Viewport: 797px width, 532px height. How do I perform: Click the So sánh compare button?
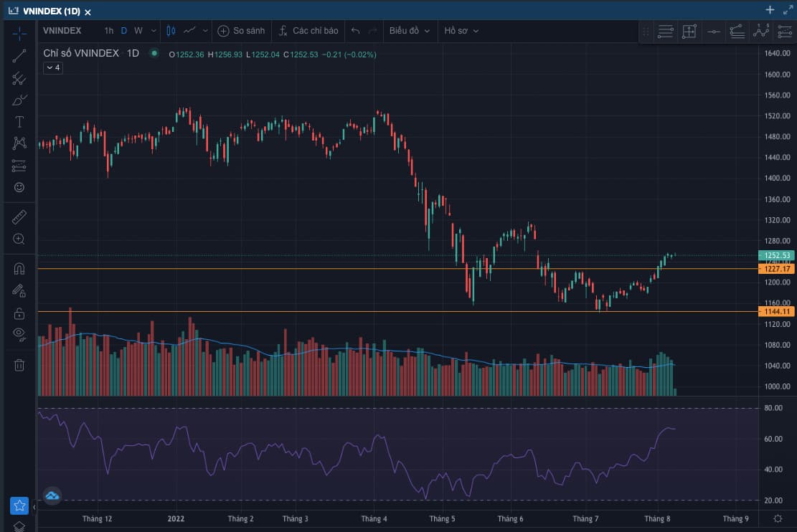click(x=242, y=31)
